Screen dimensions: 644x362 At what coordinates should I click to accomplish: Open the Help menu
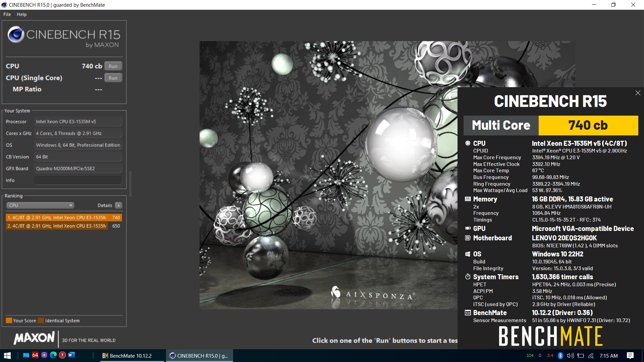[22, 14]
